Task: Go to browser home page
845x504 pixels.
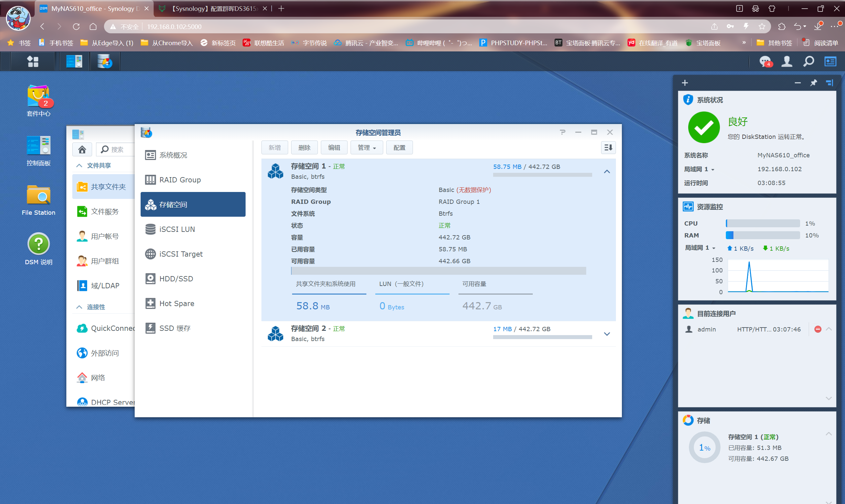Action: pos(93,26)
